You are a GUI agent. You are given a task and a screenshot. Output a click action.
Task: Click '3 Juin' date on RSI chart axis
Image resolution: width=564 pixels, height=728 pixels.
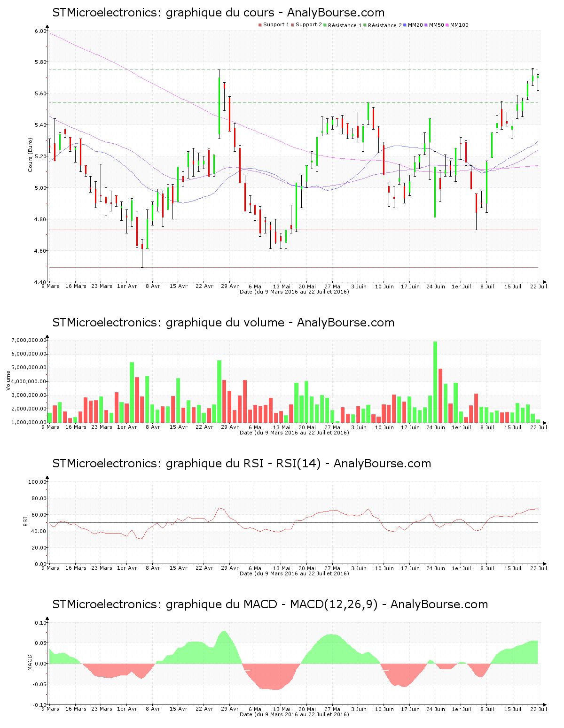pos(359,568)
